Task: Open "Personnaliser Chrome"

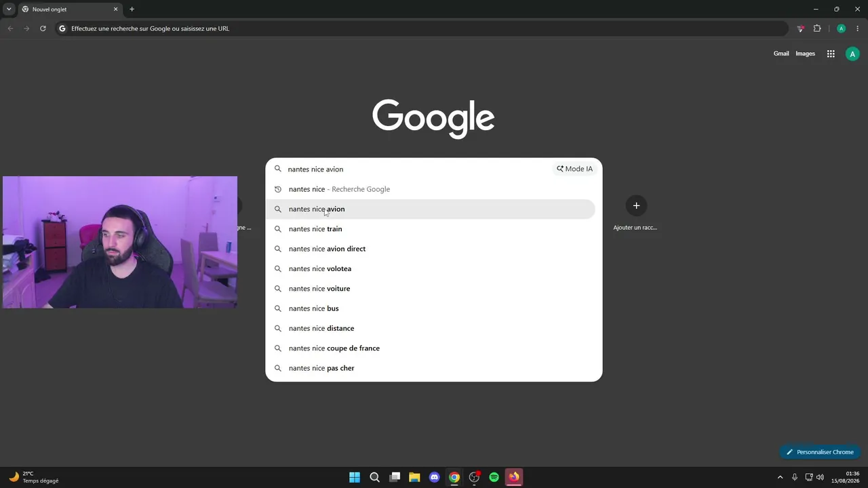Action: click(820, 452)
